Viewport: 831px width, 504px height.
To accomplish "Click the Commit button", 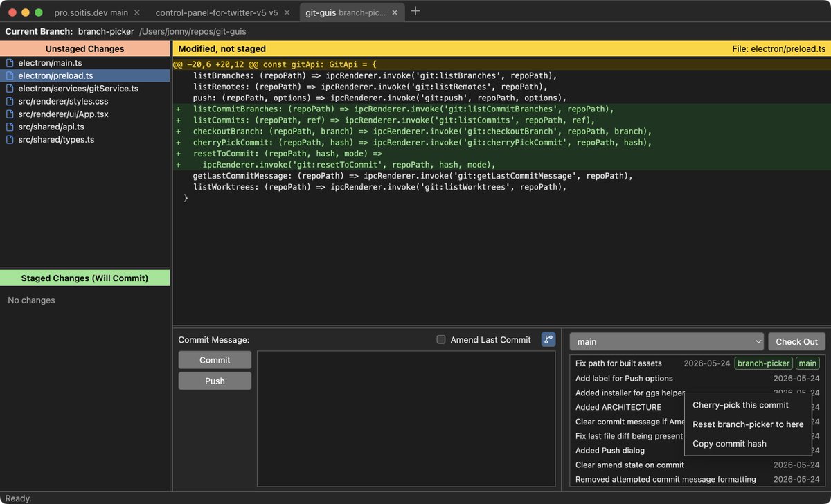I will pyautogui.click(x=215, y=360).
